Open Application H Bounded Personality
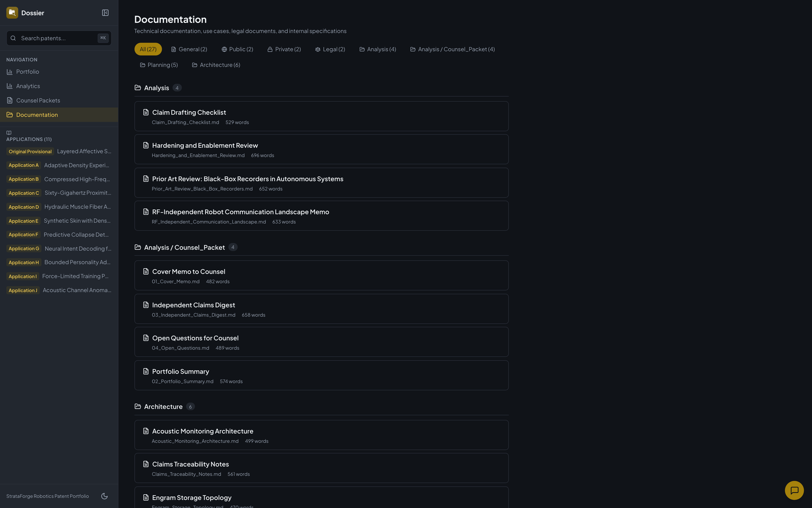812x508 pixels. (59, 262)
